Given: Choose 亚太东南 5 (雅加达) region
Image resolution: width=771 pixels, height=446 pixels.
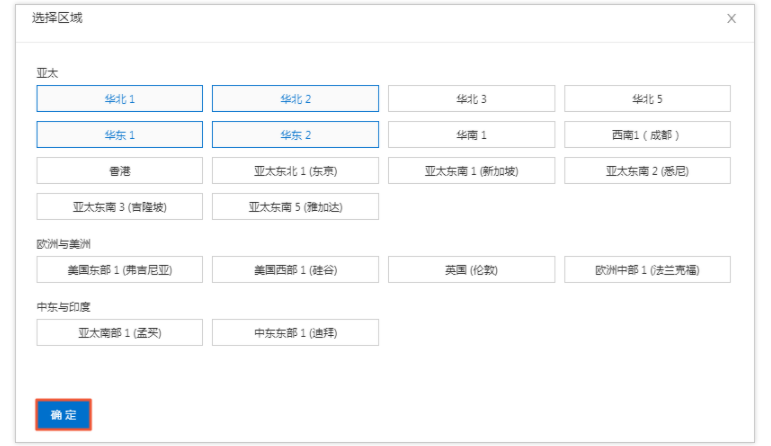Looking at the screenshot, I should coord(295,207).
